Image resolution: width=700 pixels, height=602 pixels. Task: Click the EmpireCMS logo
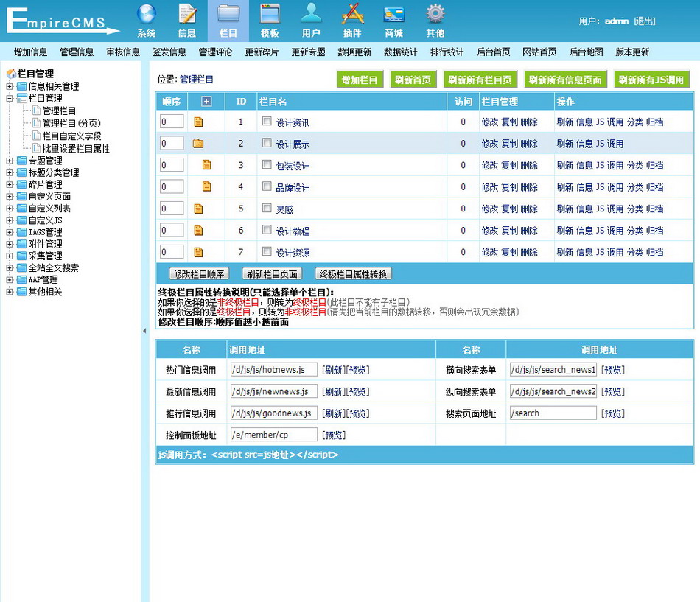(63, 21)
